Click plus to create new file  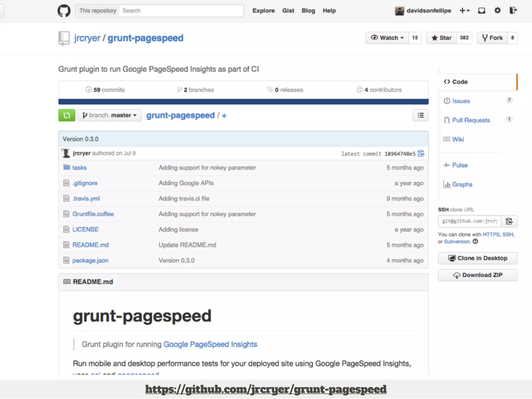[x=224, y=116]
